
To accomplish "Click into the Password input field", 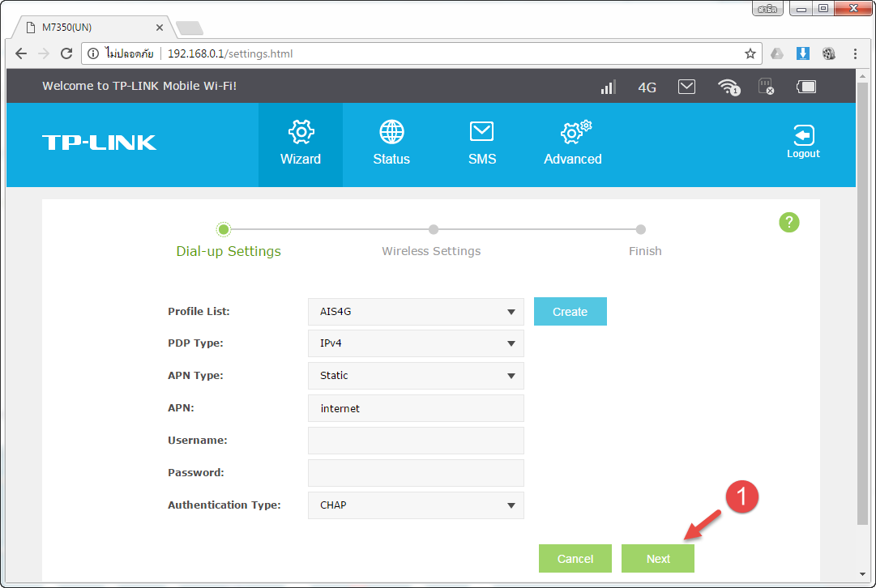I will click(416, 473).
